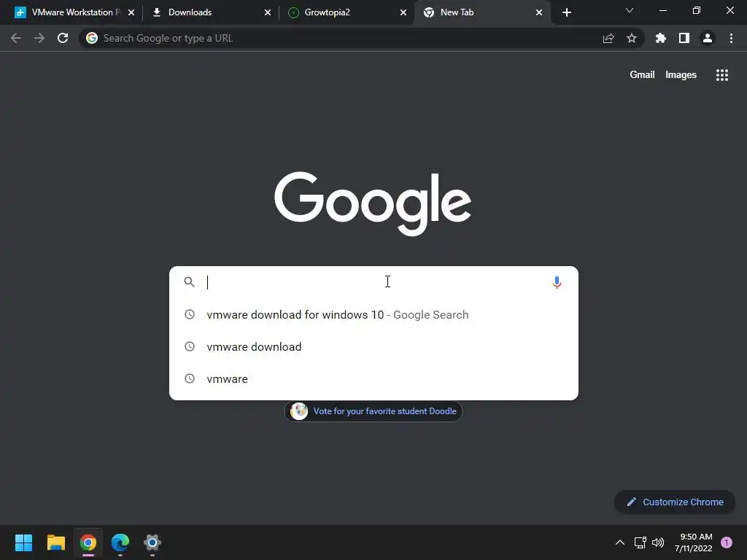Open the clock showing 9:50 AM
This screenshot has height=560, width=747.
click(694, 542)
